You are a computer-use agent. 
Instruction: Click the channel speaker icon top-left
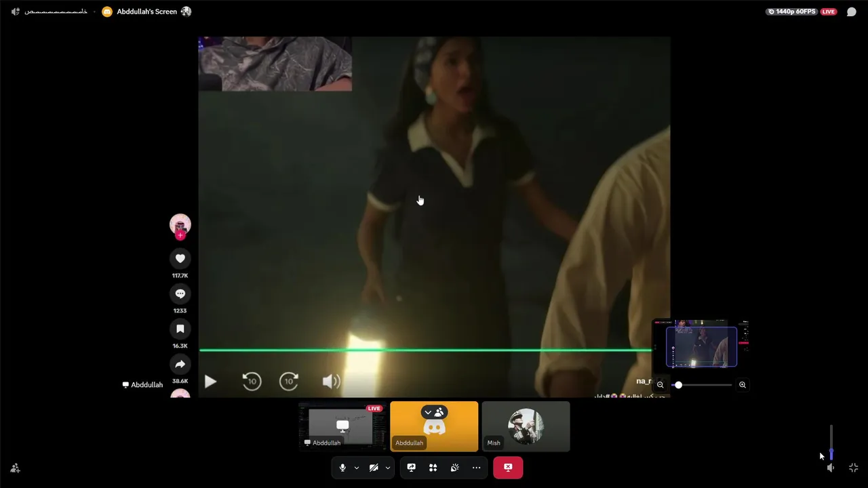click(16, 12)
